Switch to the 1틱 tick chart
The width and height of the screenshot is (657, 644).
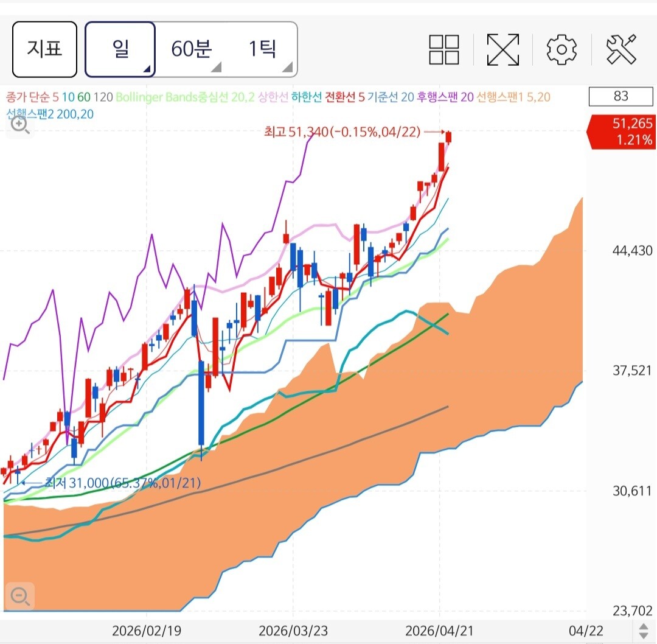coord(262,49)
